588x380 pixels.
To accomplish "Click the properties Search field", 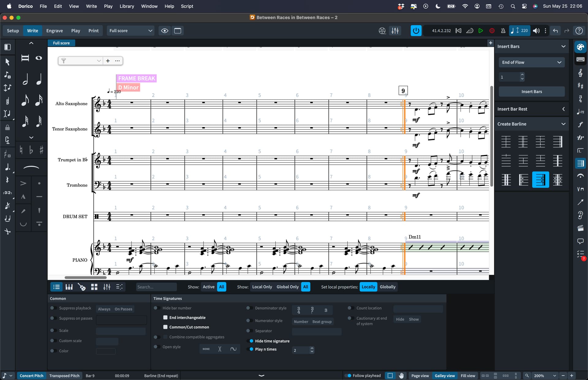I will click(156, 287).
